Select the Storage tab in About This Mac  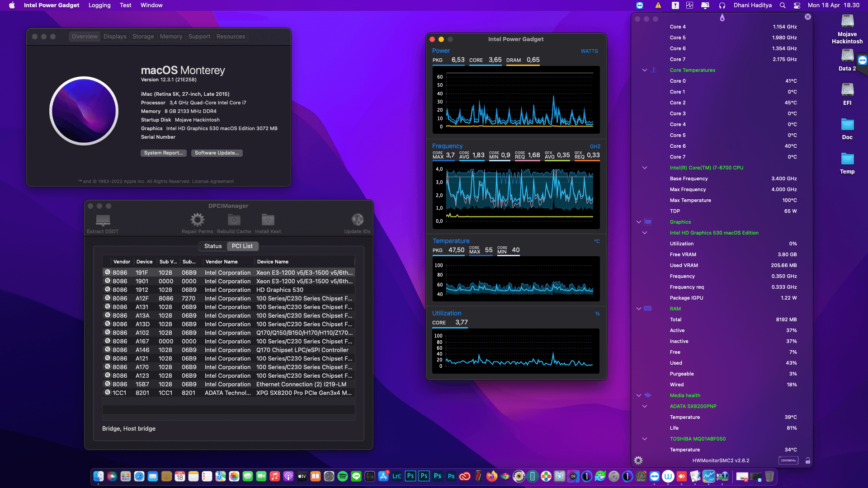click(x=143, y=37)
